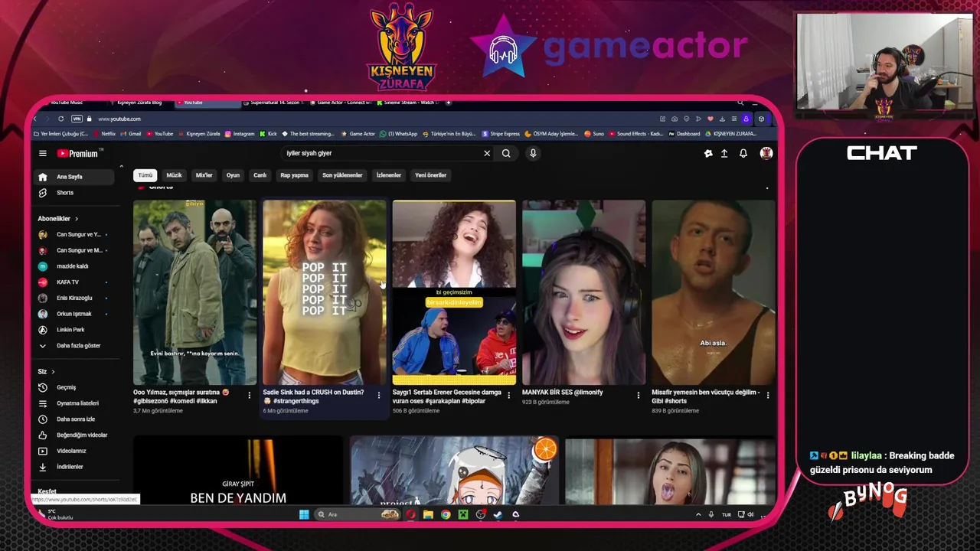Open the "BEN DE YANDIM" video thumbnail
The width and height of the screenshot is (980, 551).
tap(238, 471)
